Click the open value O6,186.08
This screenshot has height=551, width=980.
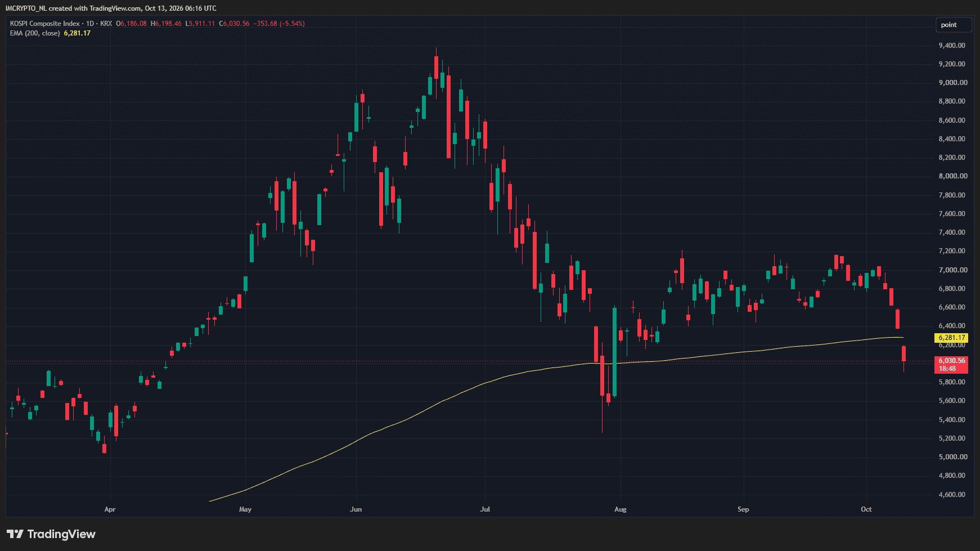pyautogui.click(x=131, y=24)
